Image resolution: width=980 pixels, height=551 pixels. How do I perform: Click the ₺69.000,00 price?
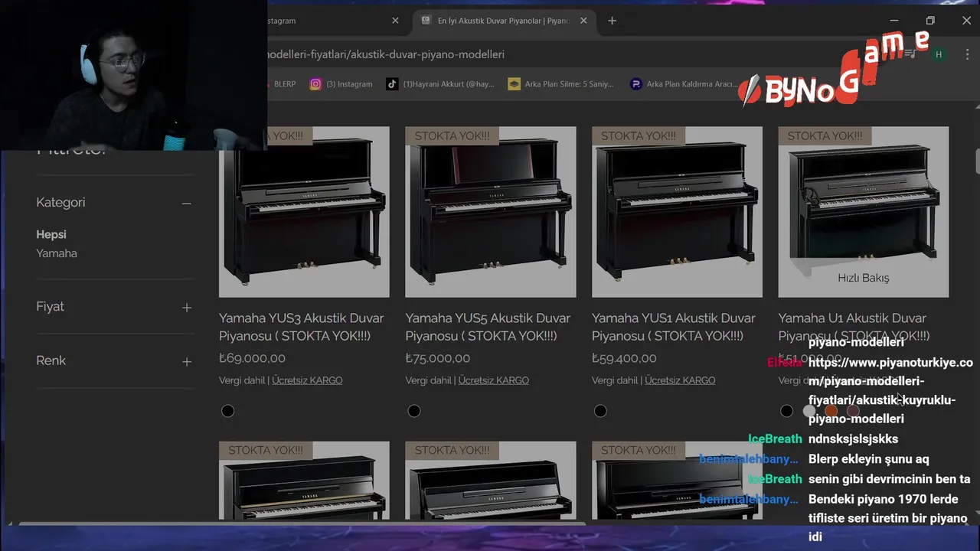pyautogui.click(x=252, y=358)
